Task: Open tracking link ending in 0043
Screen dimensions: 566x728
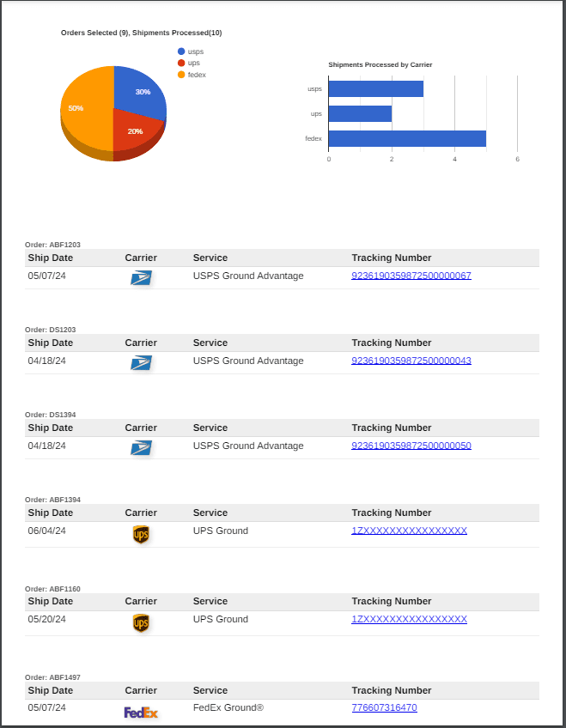Action: click(x=411, y=361)
